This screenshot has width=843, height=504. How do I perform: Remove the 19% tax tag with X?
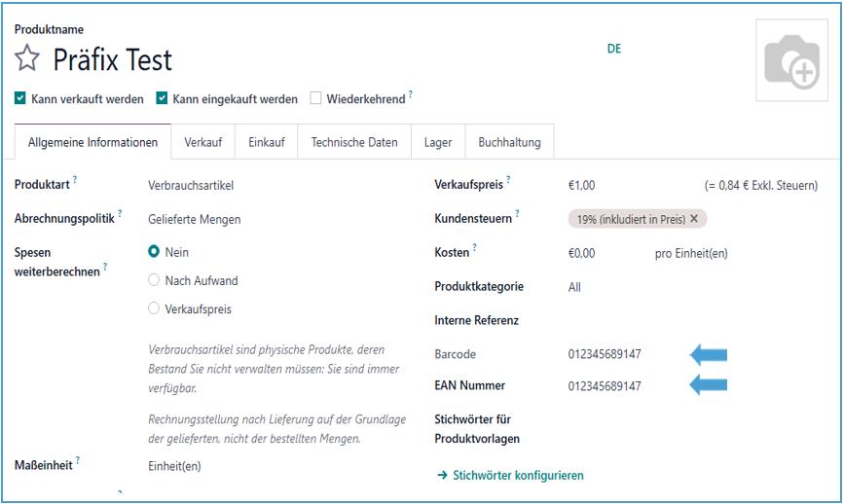pos(694,219)
